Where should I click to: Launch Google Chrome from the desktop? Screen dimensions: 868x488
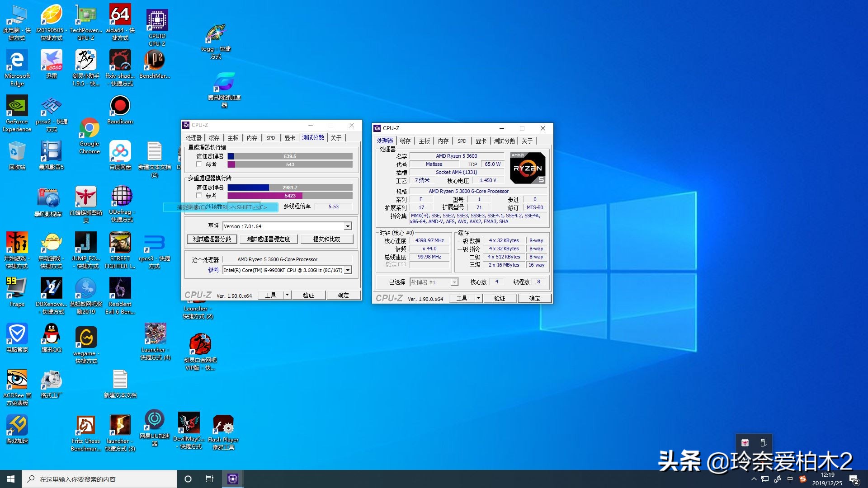tap(90, 128)
